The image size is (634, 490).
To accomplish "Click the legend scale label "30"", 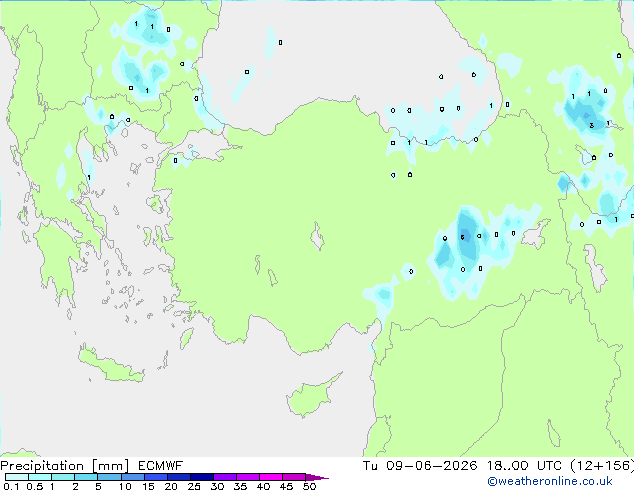I will [217, 486].
